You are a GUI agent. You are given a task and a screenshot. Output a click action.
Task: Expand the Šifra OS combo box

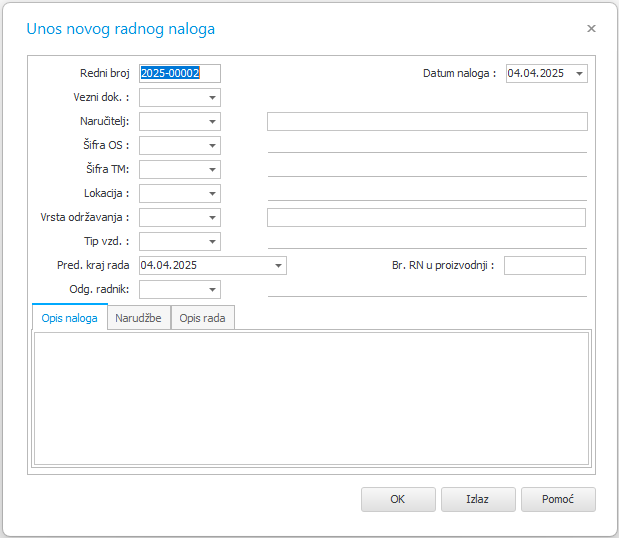coord(212,146)
